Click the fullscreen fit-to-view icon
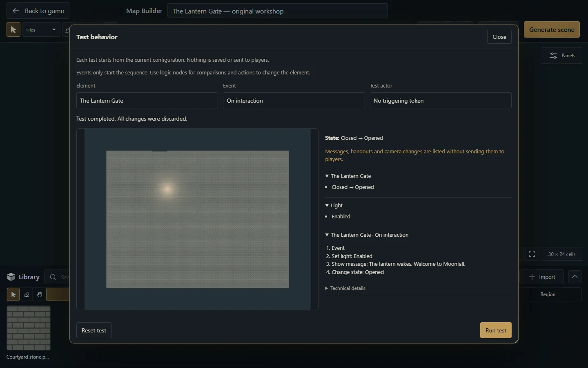The image size is (588, 368). click(x=532, y=254)
